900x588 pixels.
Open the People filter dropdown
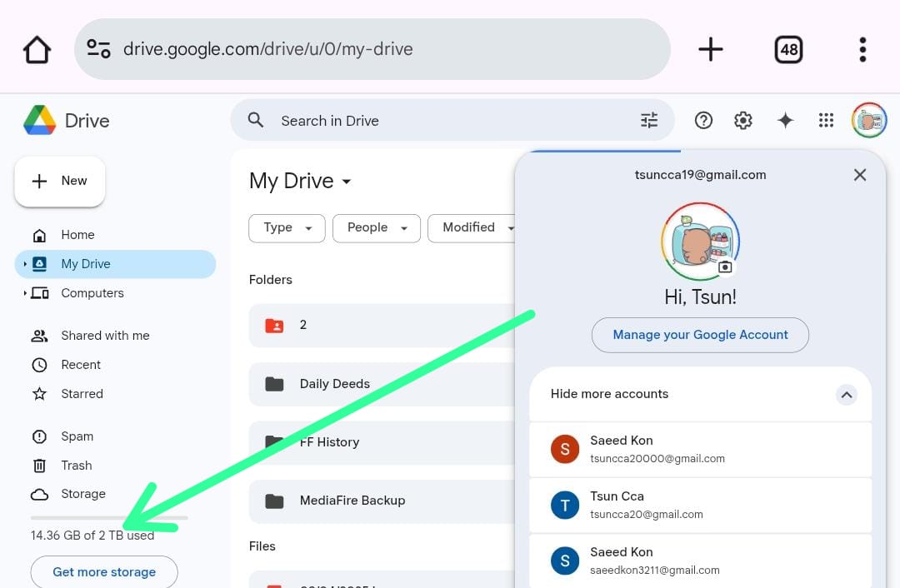[376, 228]
